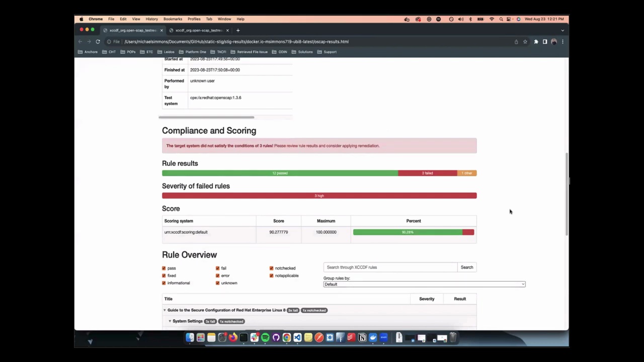Click the Search through XCCDF rules field
This screenshot has height=362, width=644.
(x=390, y=267)
